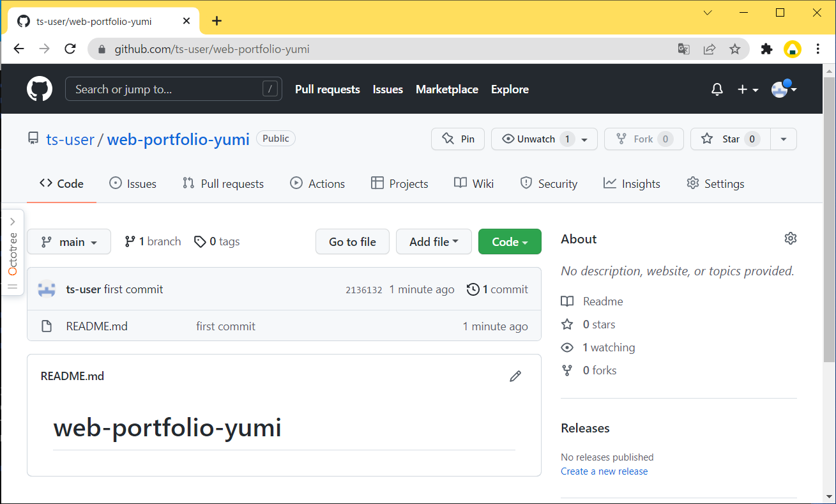
Task: Open the Chrome extensions puzzle icon
Action: [767, 49]
